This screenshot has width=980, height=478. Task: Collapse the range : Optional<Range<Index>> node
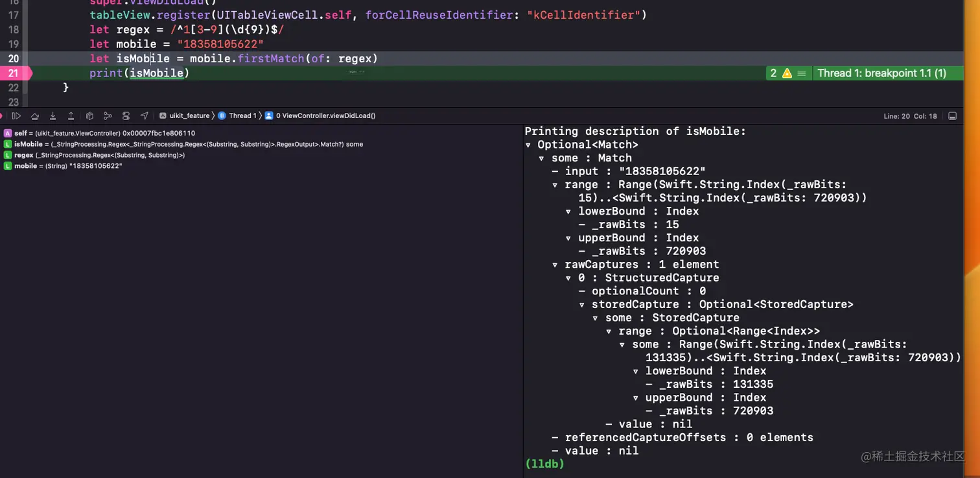tap(609, 331)
